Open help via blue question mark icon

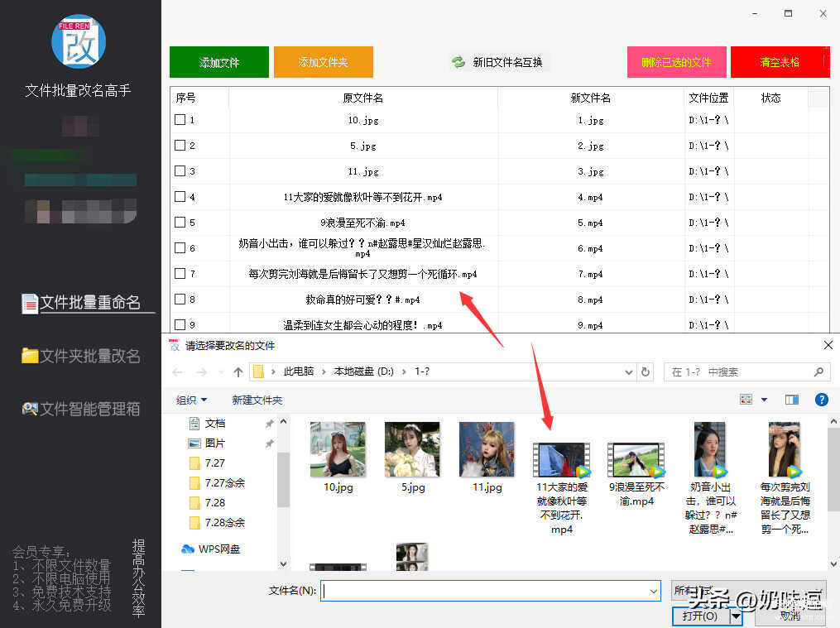(821, 400)
